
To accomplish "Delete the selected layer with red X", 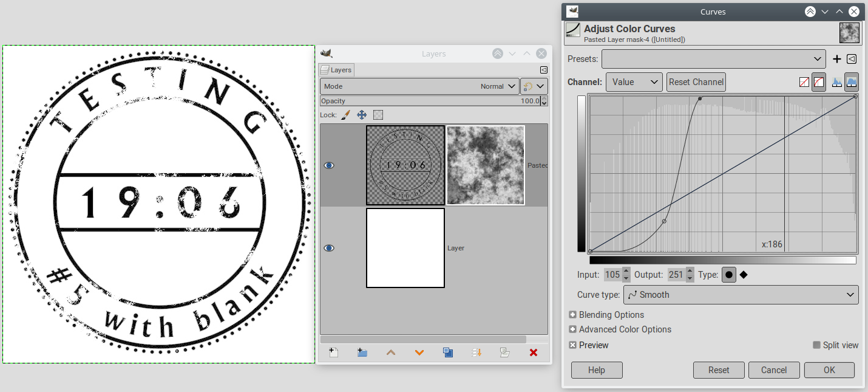I will click(534, 352).
